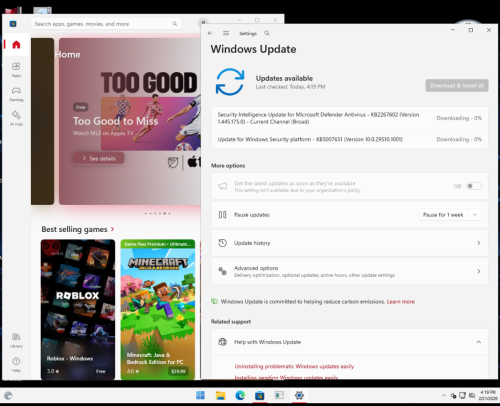Open Gaming section in Store sidebar
Viewport: 500px width, 406px height.
point(16,94)
